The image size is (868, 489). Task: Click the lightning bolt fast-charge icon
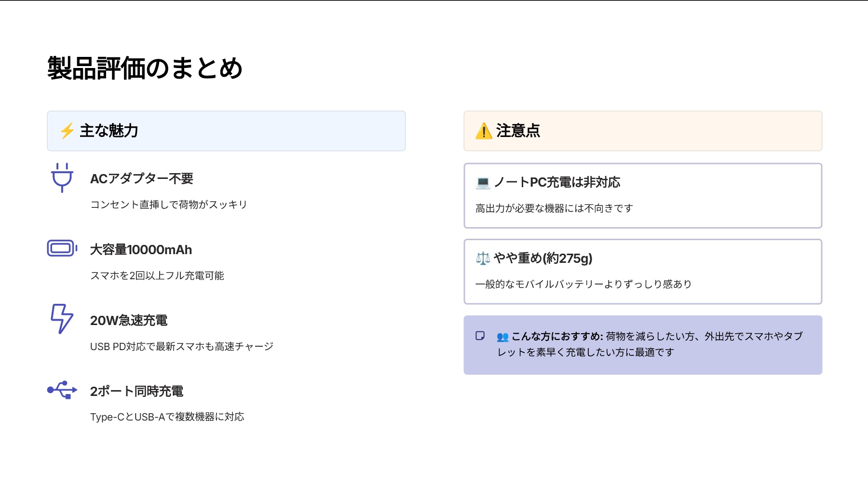pos(62,319)
